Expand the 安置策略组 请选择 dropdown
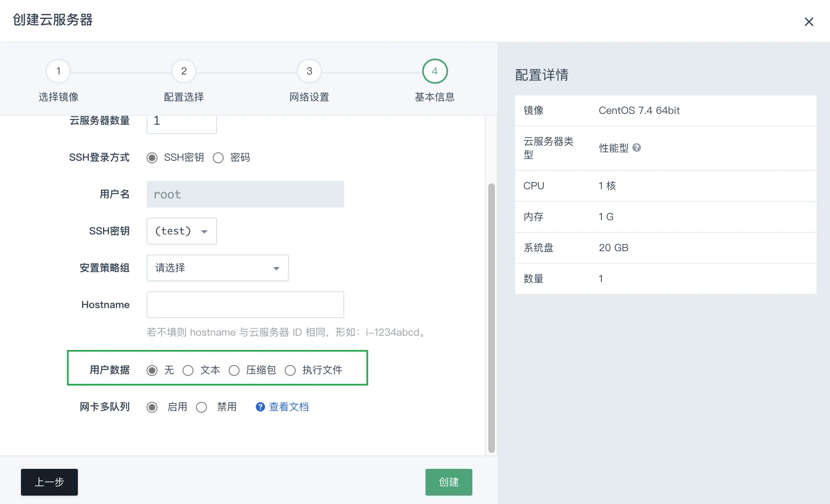 coord(217,268)
